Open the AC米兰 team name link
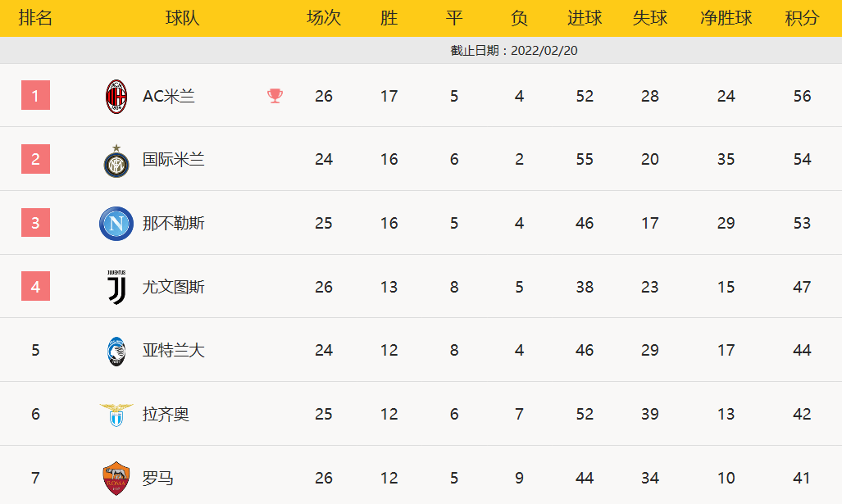 (x=169, y=96)
